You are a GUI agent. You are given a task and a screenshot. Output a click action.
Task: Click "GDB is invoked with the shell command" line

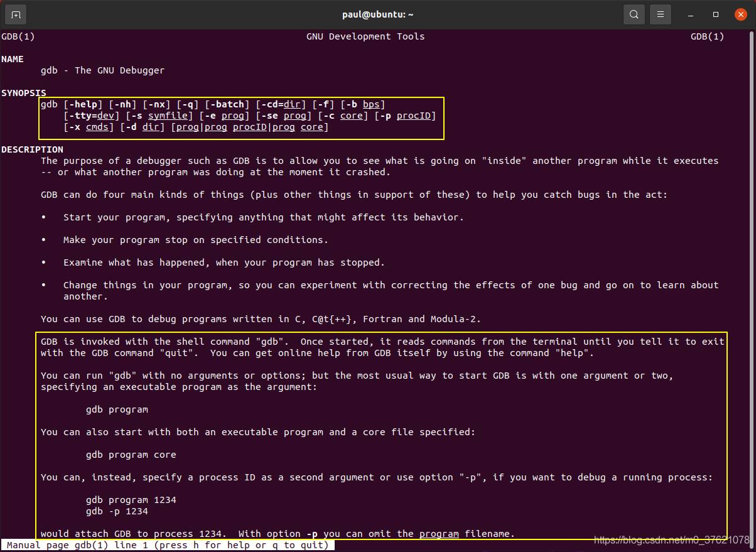(382, 342)
